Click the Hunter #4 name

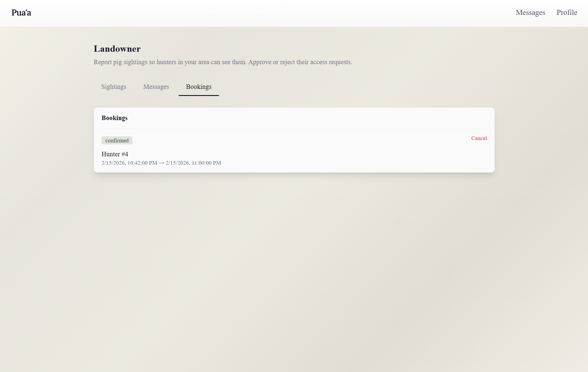[115, 154]
